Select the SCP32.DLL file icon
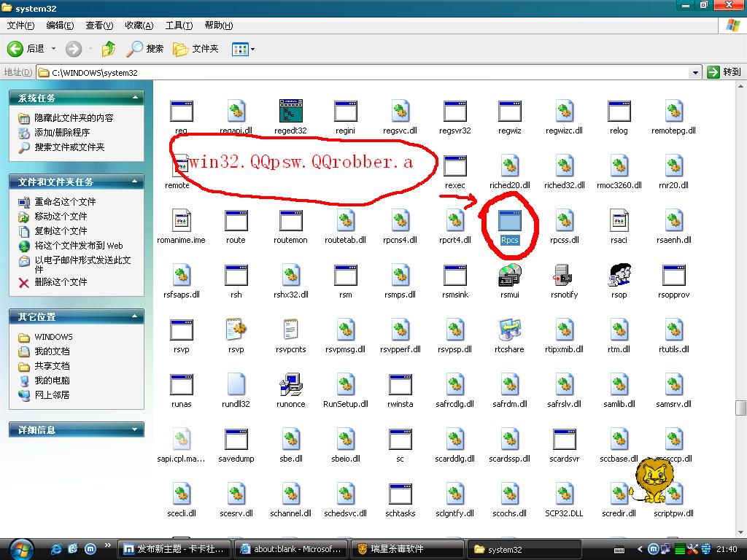The width and height of the screenshot is (747, 560). pos(564,494)
